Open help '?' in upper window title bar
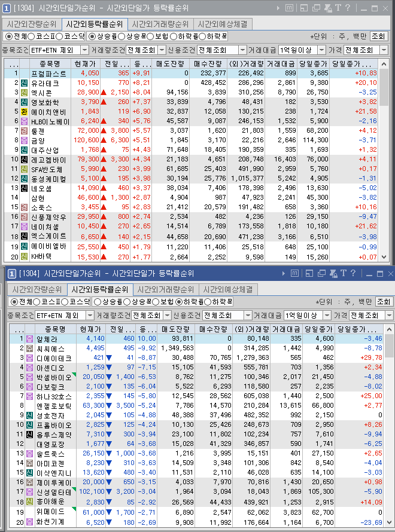Viewport: 395px width, 532px height. (x=348, y=8)
